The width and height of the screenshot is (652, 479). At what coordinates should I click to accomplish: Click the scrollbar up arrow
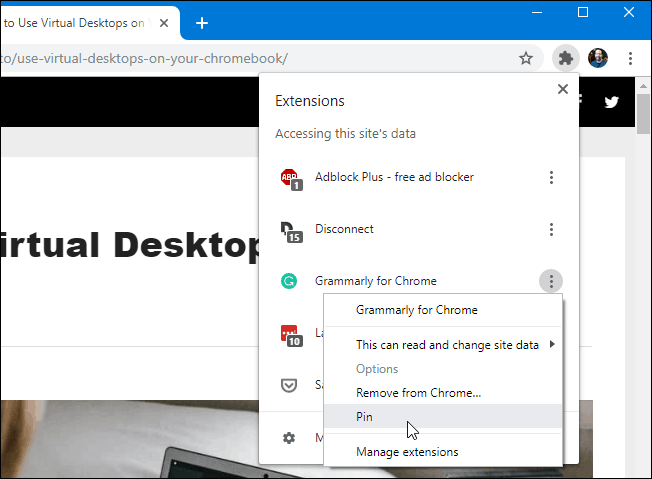[643, 86]
